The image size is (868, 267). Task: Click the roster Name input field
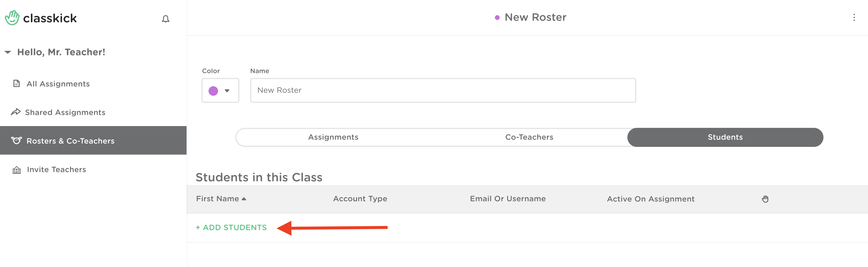point(443,90)
